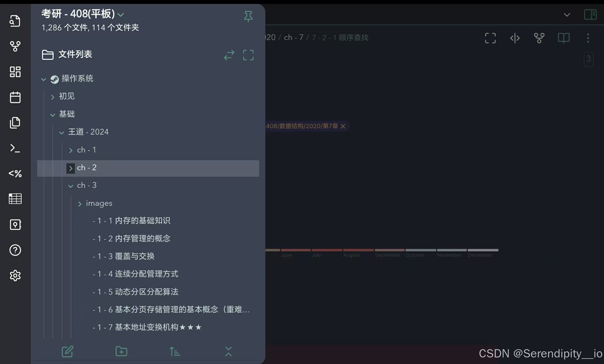Click the new note pencil icon
The image size is (604, 364).
tap(68, 351)
